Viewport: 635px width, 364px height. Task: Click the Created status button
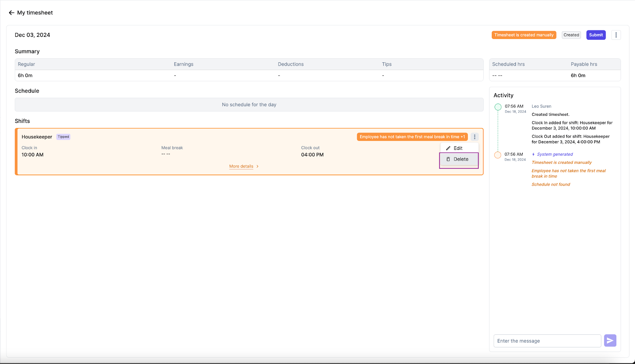[x=571, y=35]
